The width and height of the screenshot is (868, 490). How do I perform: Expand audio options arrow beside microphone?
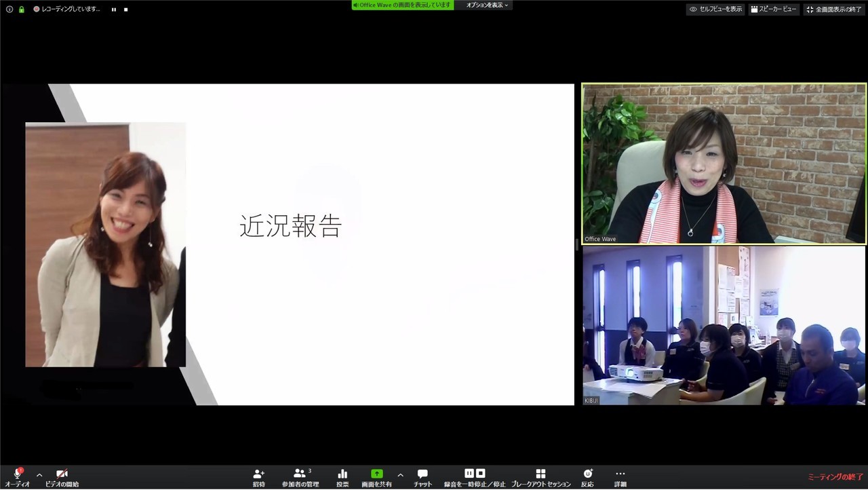39,475
